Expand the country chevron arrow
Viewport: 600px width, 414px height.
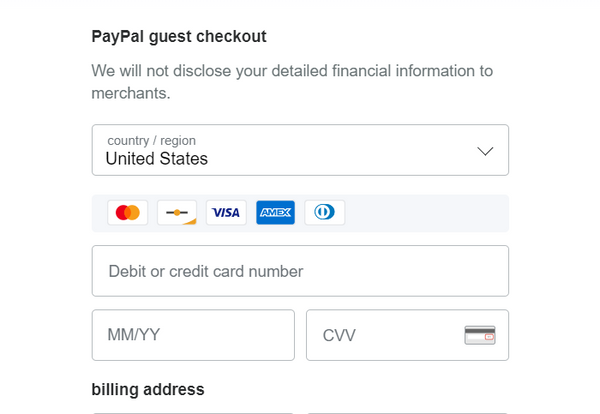pos(485,151)
